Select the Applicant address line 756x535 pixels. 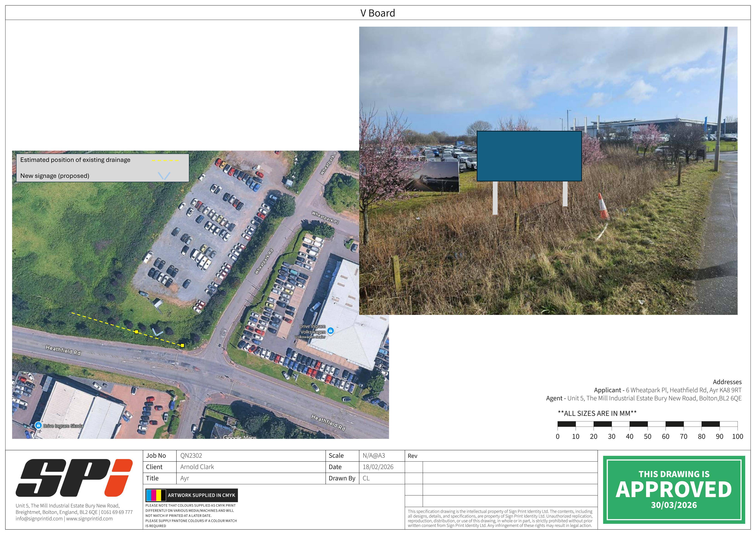[668, 390]
